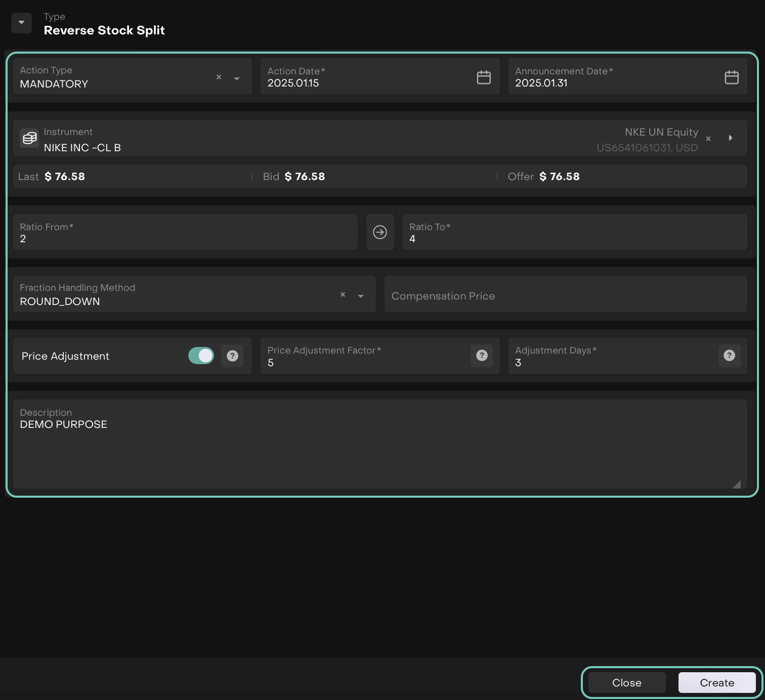Viewport: 765px width, 700px height.
Task: Disable the Price Adjustment switch
Action: click(x=201, y=356)
